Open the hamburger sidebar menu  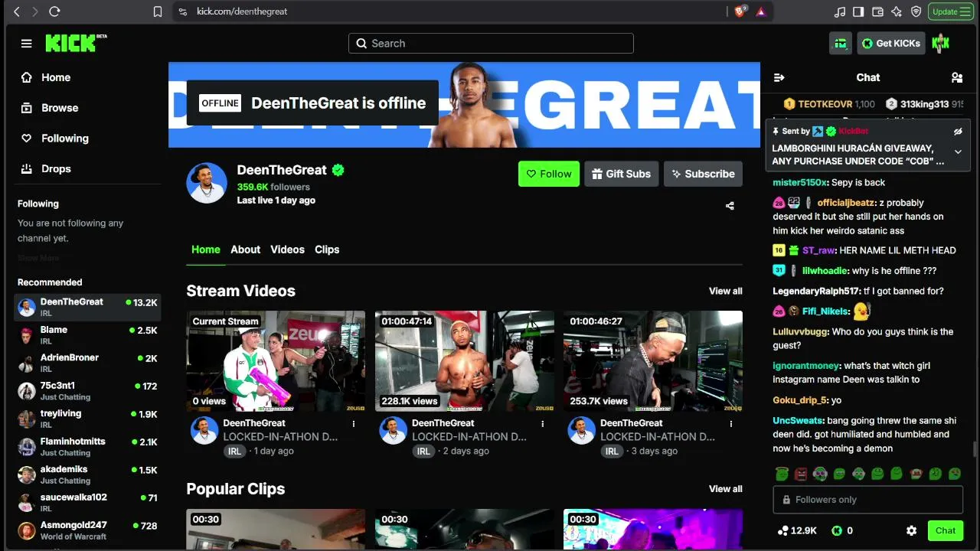27,44
